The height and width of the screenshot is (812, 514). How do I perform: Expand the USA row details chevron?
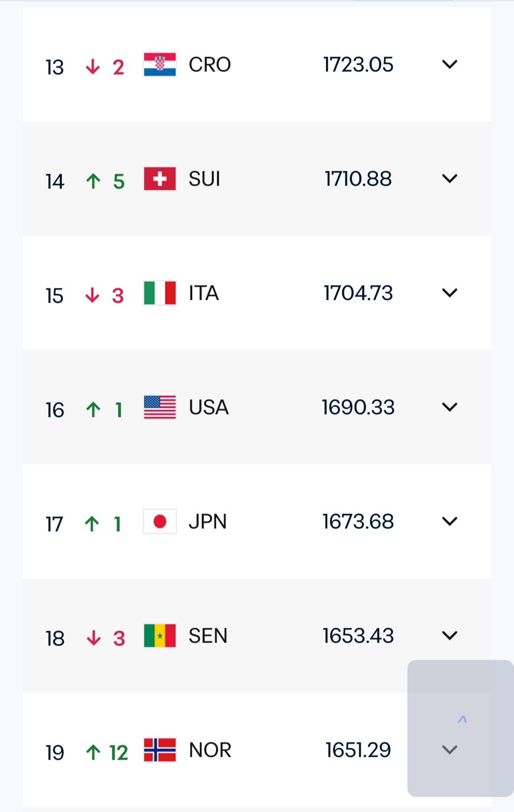(x=449, y=407)
